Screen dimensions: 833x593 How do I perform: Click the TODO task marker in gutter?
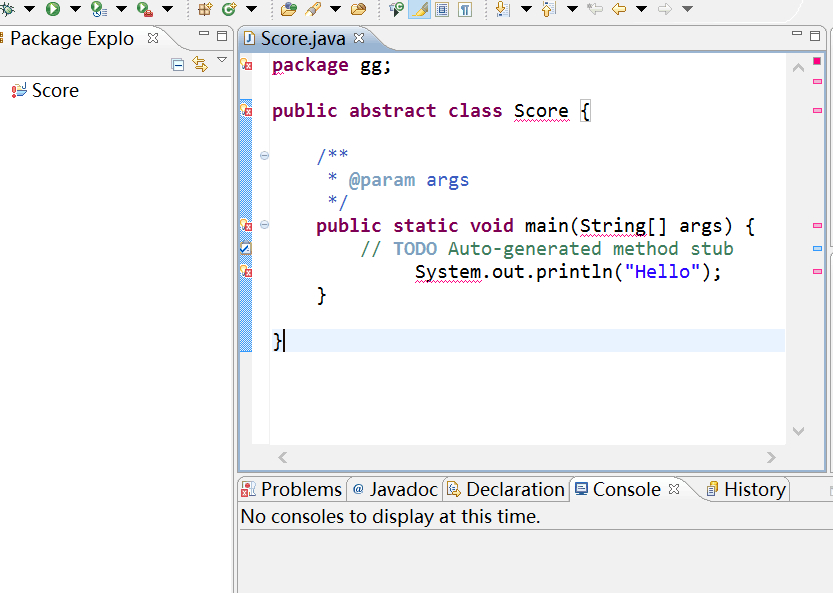point(245,248)
